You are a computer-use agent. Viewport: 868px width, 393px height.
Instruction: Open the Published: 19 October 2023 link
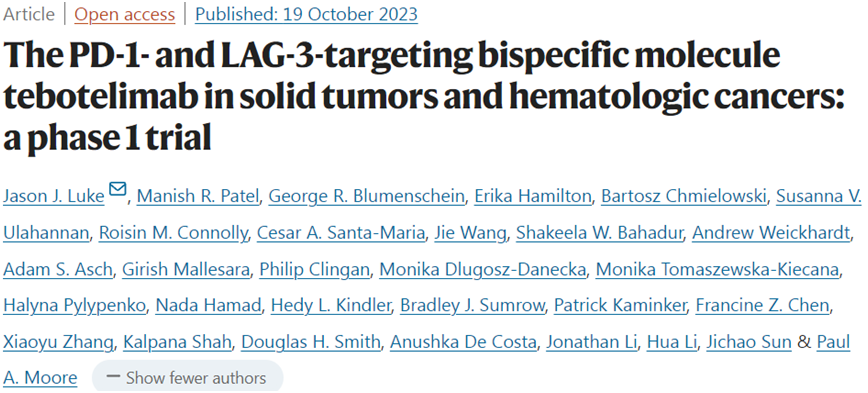coord(306,14)
